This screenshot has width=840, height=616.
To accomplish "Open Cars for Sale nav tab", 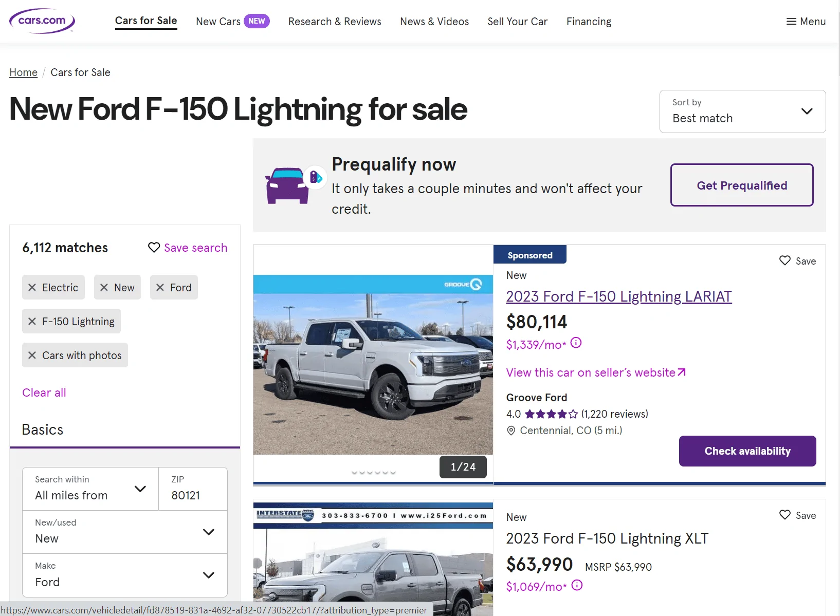I will tap(146, 21).
